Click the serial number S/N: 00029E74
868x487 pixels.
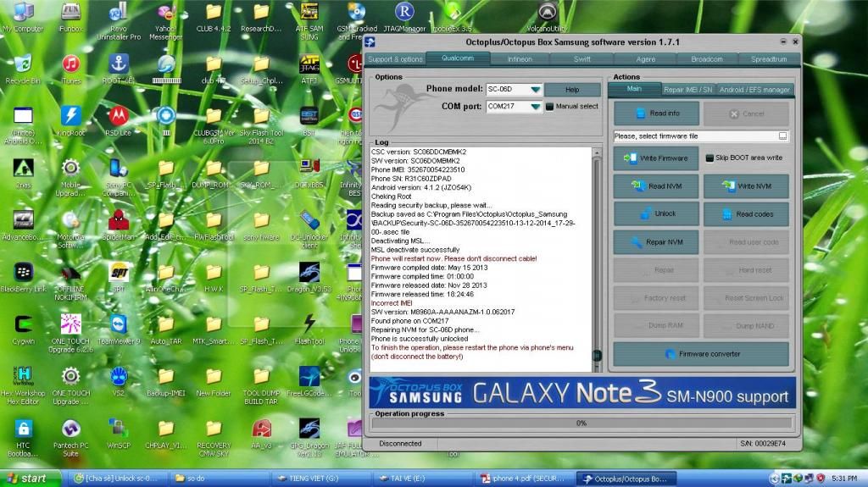point(762,444)
